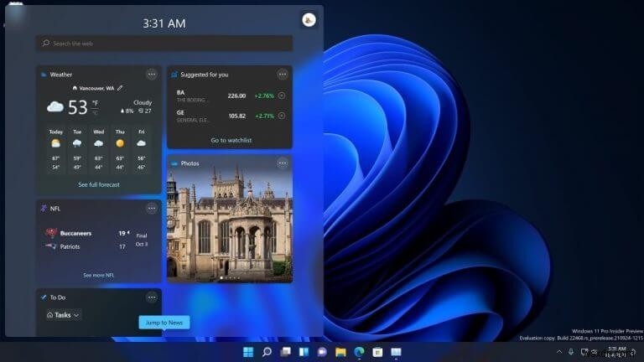644x362 pixels.
Task: Click the microphone icon in system tray
Action: click(571, 352)
